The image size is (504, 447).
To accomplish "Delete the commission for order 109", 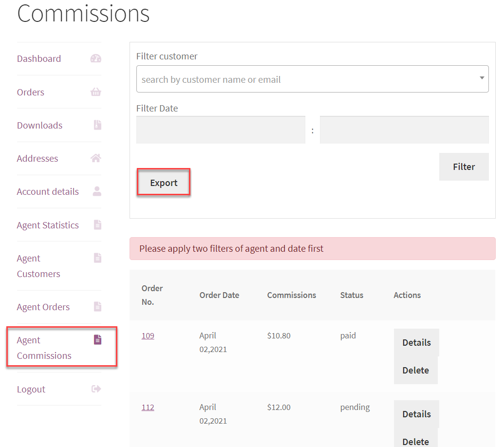I will pos(415,370).
